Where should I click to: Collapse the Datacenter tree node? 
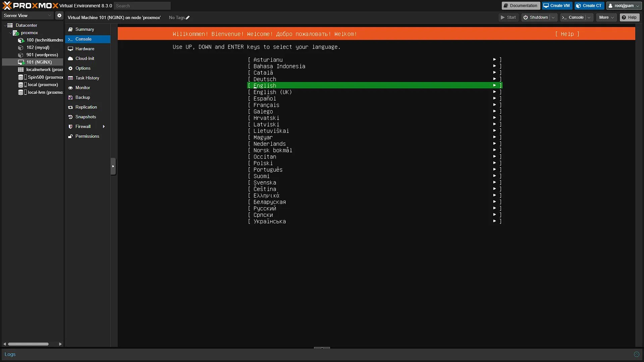click(5, 25)
